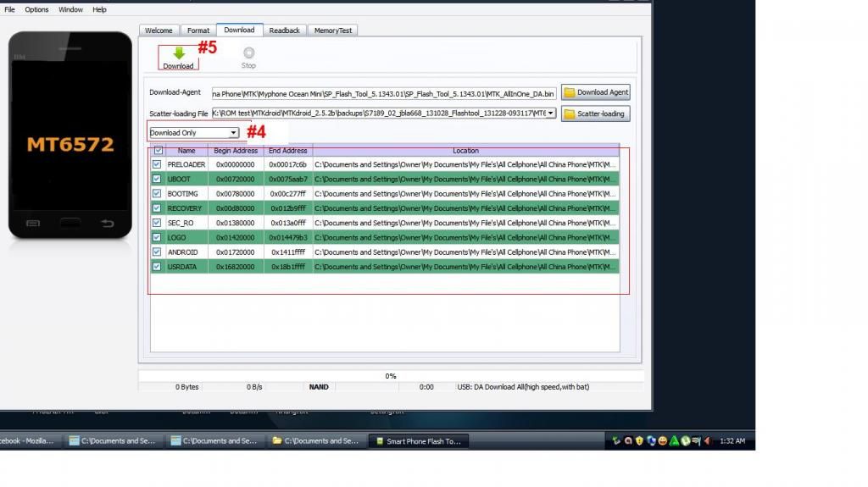
Task: Toggle the select-all header checkbox
Action: (x=158, y=151)
